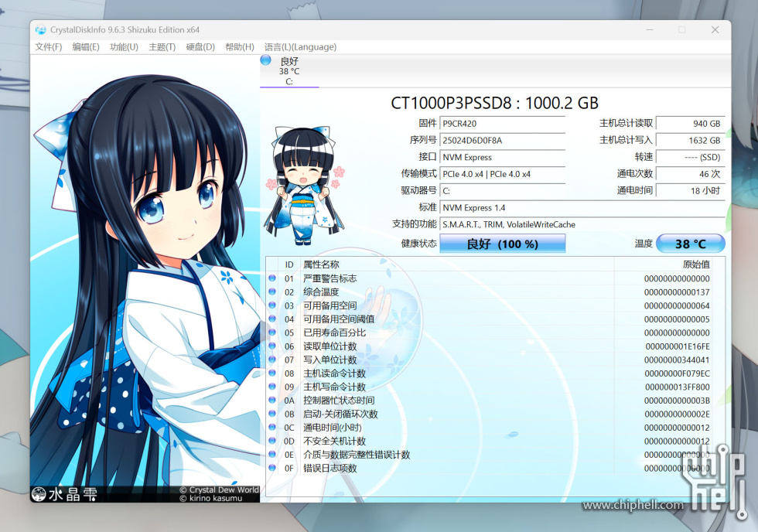The width and height of the screenshot is (758, 532).
Task: Select the C: drive tab with 良好 38 °C
Action: click(289, 71)
